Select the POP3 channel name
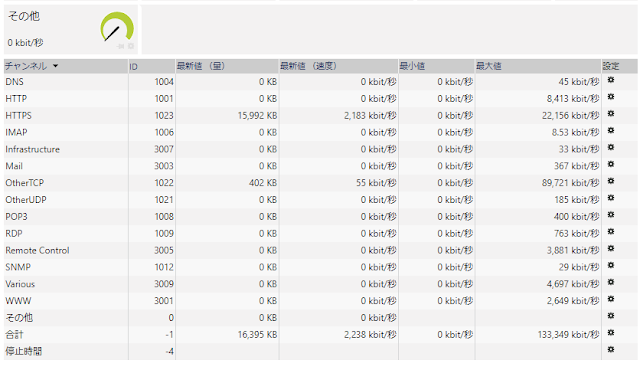 [x=16, y=217]
